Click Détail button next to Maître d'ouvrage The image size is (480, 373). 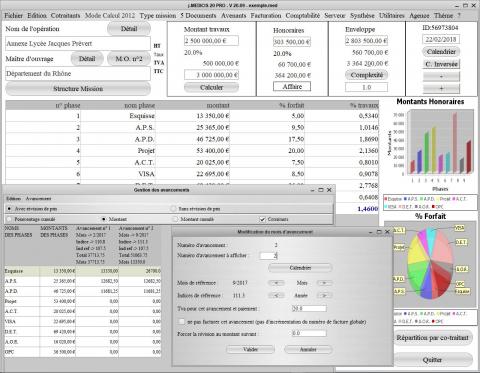[x=87, y=59]
